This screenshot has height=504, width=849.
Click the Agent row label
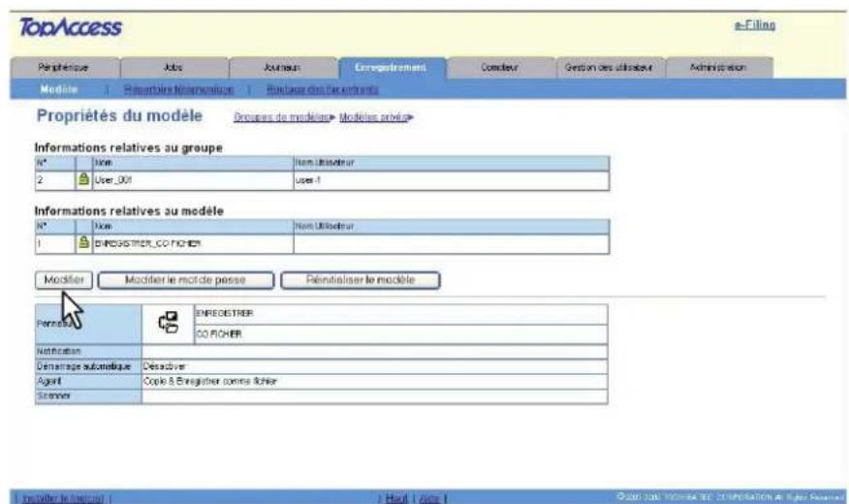(x=88, y=381)
